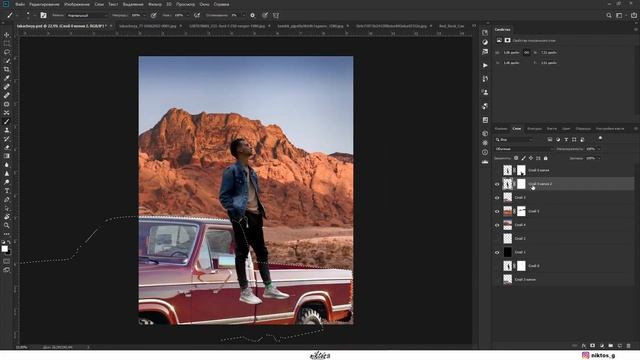Viewport: 640px width, 360px height.
Task: Click the lock all layer icon
Action: coord(546,158)
